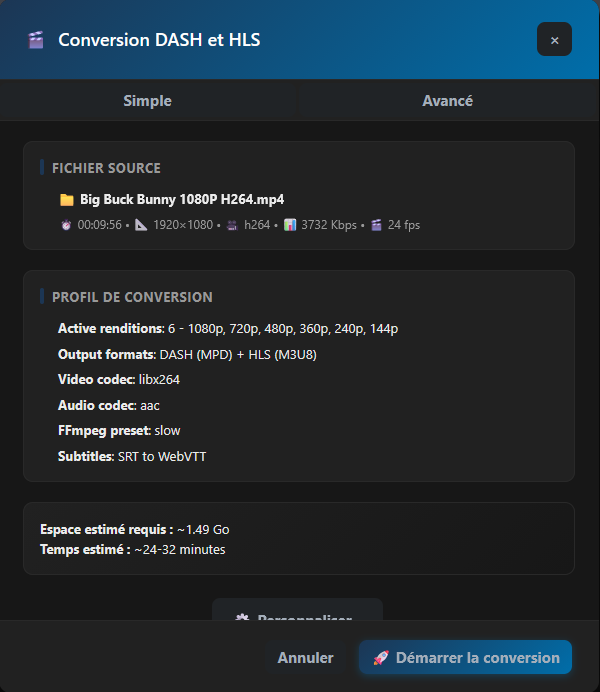Click the 00:09:56 duration value
Viewport: 600px width, 692px height.
(x=100, y=225)
